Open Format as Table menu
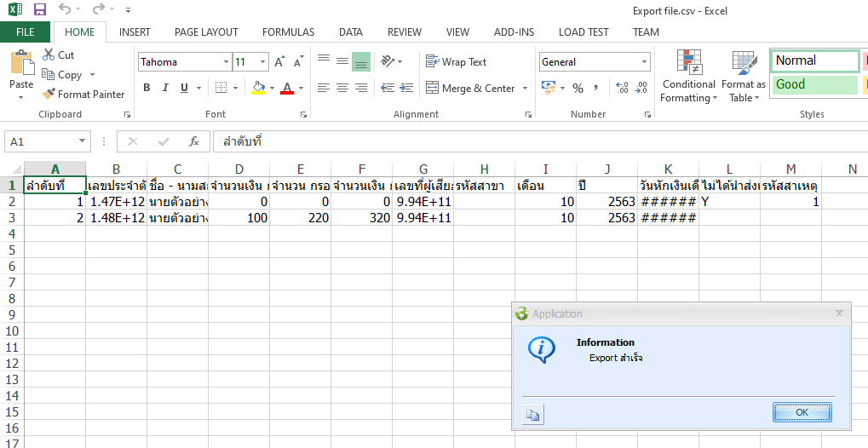This screenshot has width=868, height=448. 744,76
